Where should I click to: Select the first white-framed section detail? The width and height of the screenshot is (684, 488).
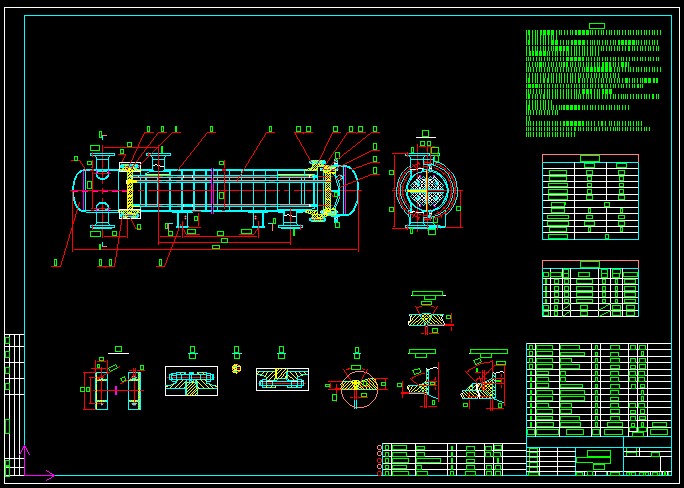tap(191, 380)
